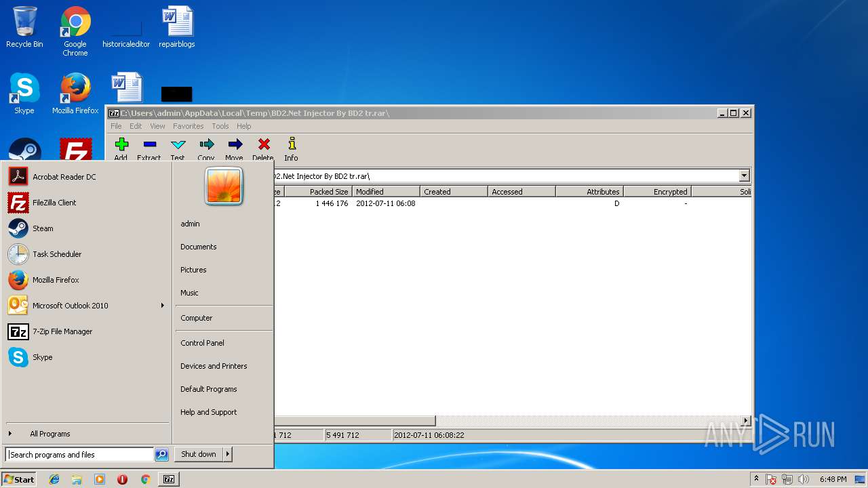This screenshot has width=868, height=488.
Task: Click the horizontal scrollbar right arrow in 7-Zip
Action: [746, 421]
